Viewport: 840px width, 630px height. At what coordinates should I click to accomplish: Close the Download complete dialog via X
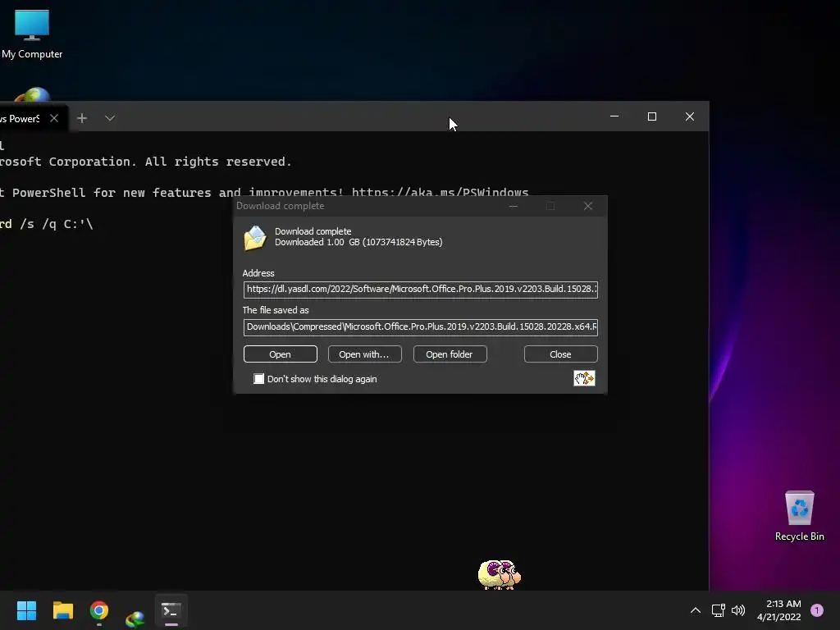(587, 206)
